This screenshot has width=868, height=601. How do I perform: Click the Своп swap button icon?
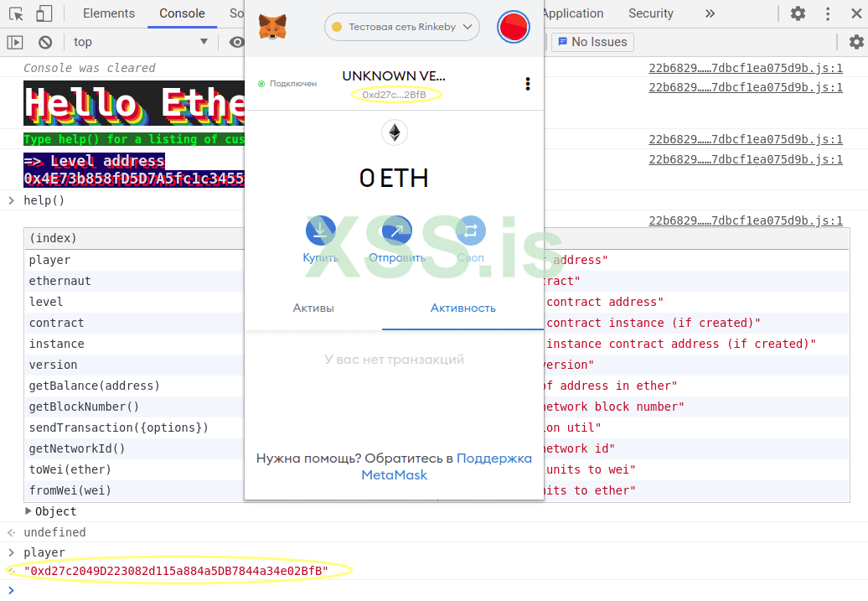point(471,231)
